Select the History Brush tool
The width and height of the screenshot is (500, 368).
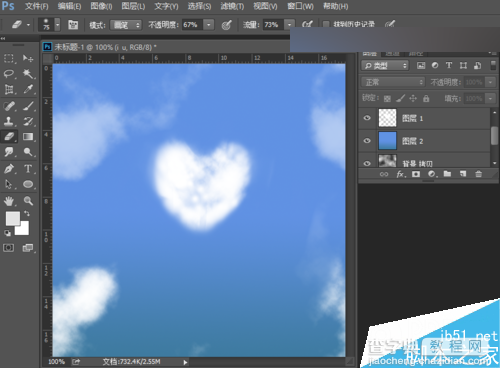[x=28, y=121]
